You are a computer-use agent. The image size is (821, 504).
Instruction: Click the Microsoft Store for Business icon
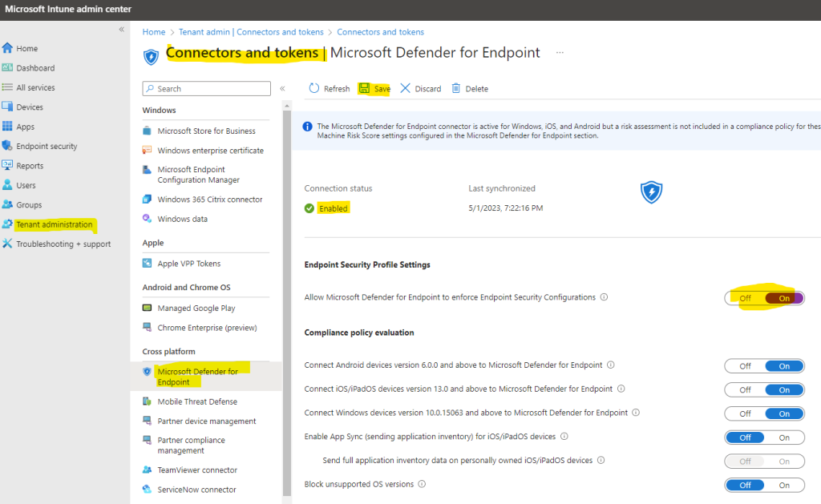(x=148, y=131)
